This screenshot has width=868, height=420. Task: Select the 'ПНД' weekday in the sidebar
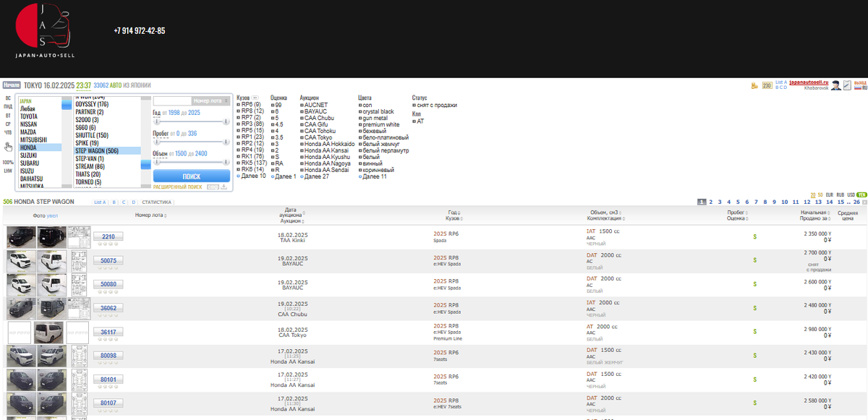(x=7, y=106)
